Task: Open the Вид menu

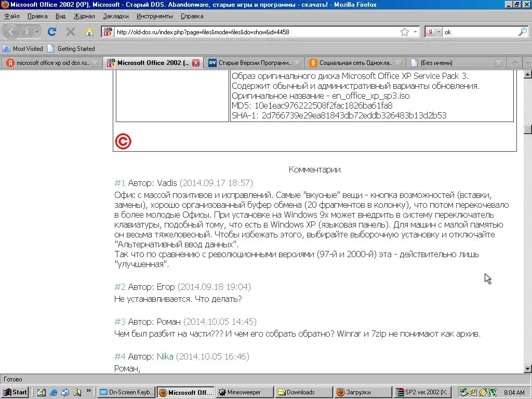Action: (60, 16)
